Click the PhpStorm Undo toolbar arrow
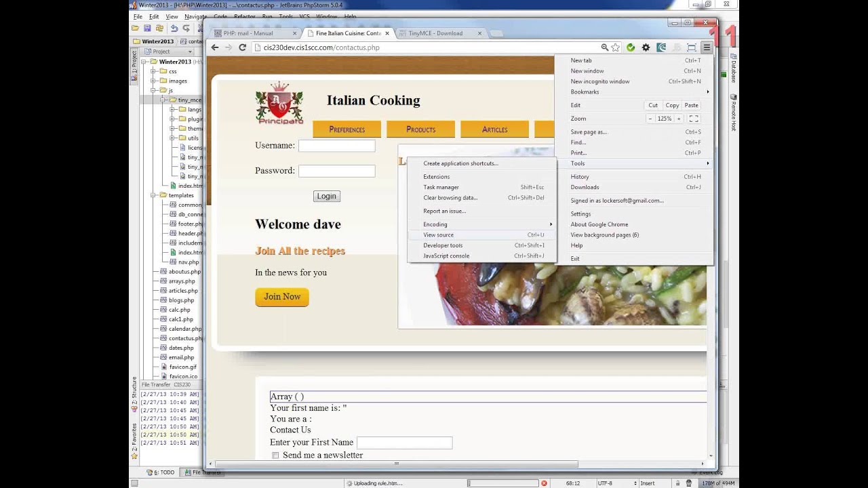 point(174,28)
